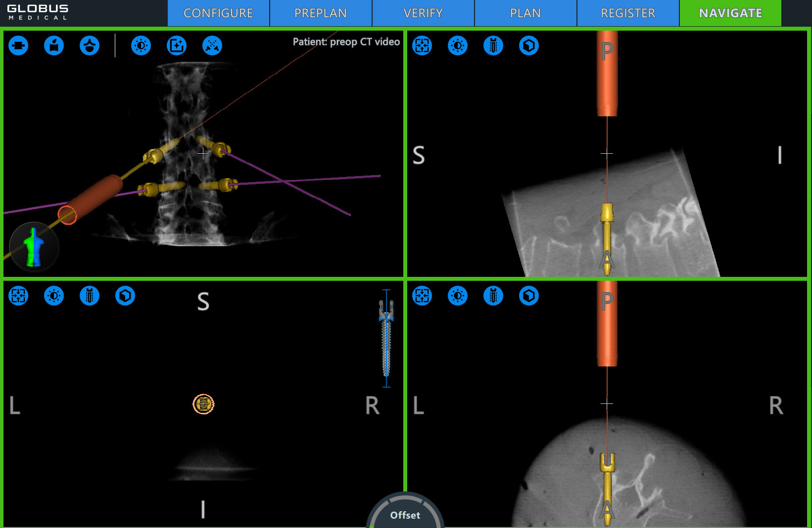
Task: Click the 'Patient: preop CT video' label
Action: [x=346, y=42]
